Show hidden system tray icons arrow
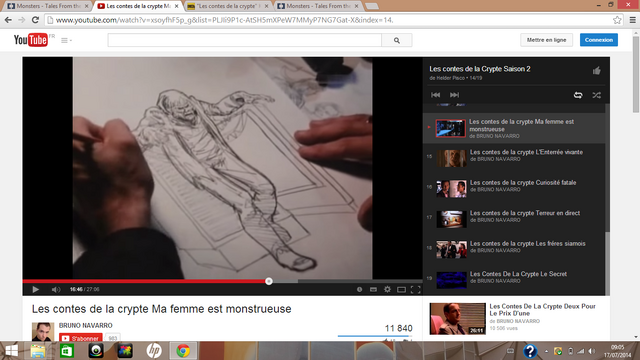The width and height of the screenshot is (640, 360). click(x=546, y=351)
